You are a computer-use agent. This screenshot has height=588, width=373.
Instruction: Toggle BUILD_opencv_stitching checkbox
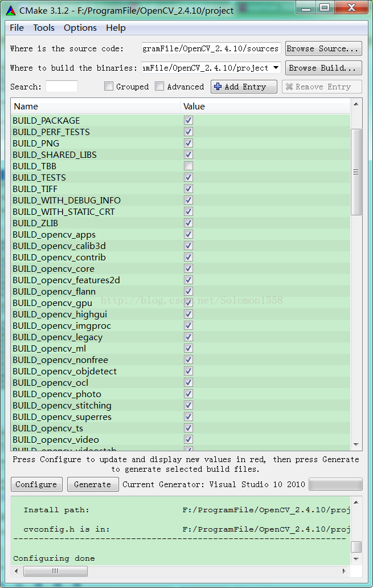click(188, 405)
